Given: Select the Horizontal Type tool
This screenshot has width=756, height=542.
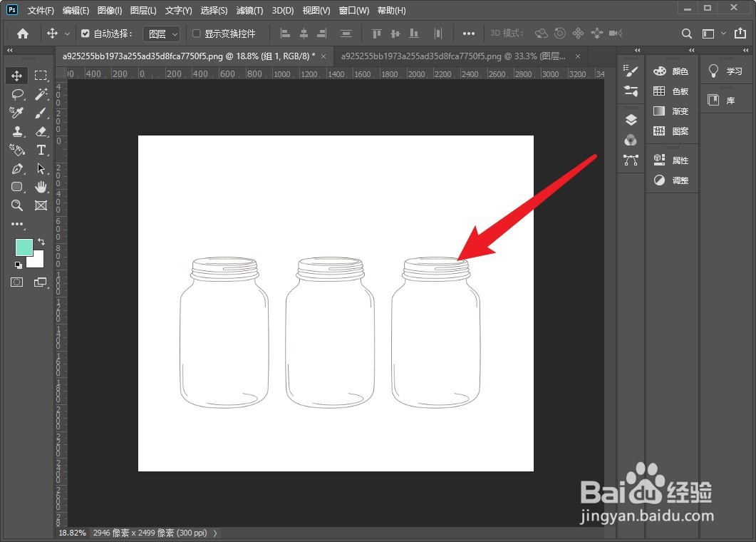Looking at the screenshot, I should (x=41, y=150).
